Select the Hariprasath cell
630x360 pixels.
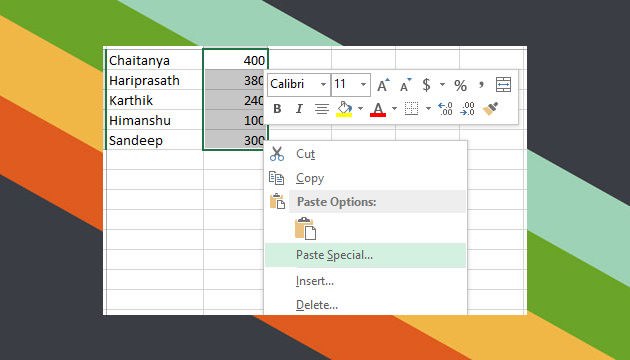154,80
